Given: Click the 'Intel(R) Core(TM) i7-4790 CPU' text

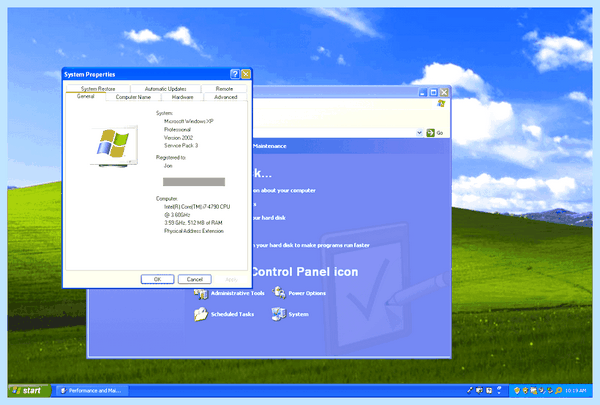Looking at the screenshot, I should 197,207.
